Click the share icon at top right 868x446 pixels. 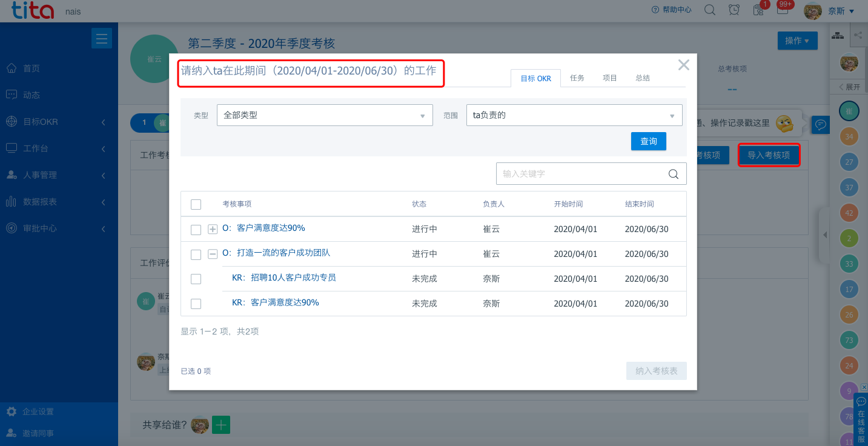point(858,35)
